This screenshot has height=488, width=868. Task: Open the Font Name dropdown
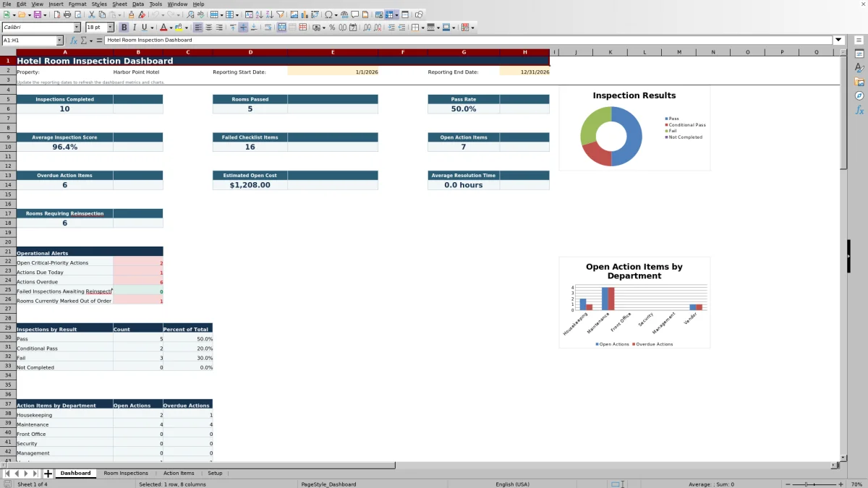pyautogui.click(x=77, y=27)
